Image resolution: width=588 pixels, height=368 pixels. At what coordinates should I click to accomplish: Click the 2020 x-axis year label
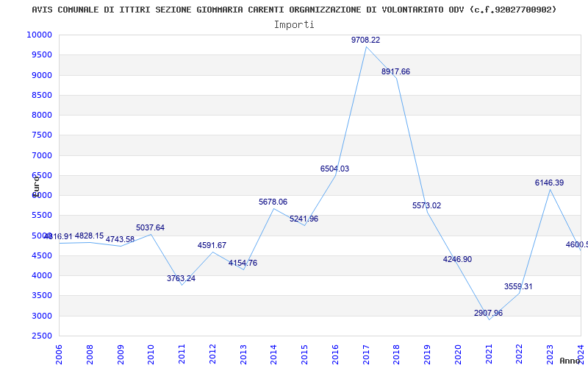pyautogui.click(x=458, y=355)
